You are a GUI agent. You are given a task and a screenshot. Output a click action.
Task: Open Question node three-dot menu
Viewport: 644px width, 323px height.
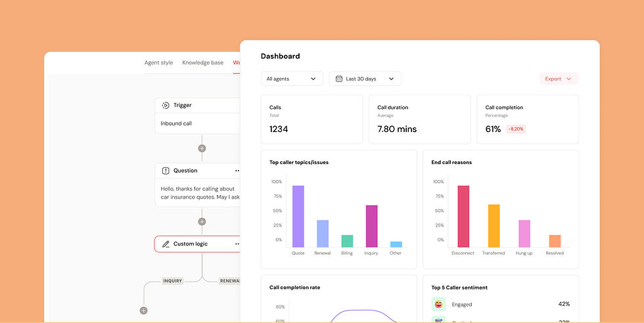click(237, 171)
